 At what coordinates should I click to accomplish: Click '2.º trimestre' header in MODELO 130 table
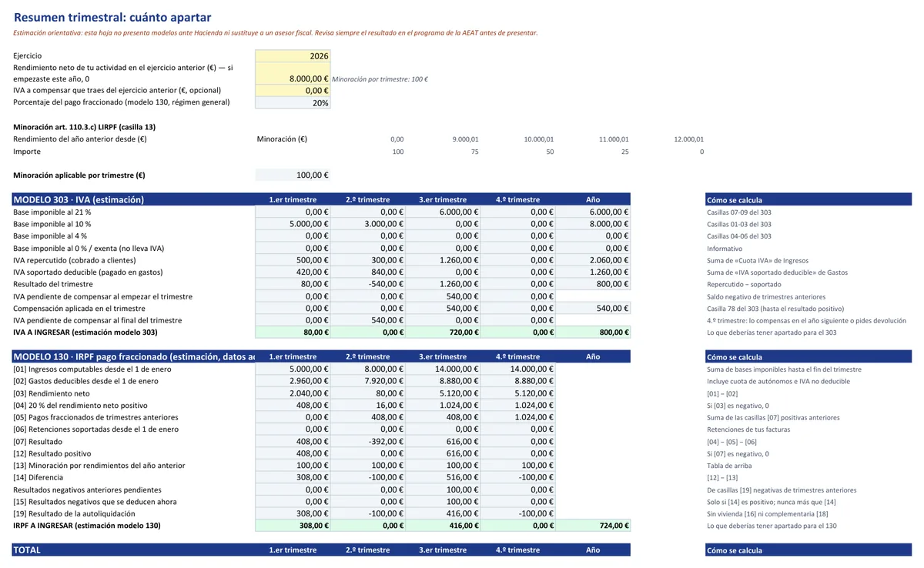click(368, 356)
